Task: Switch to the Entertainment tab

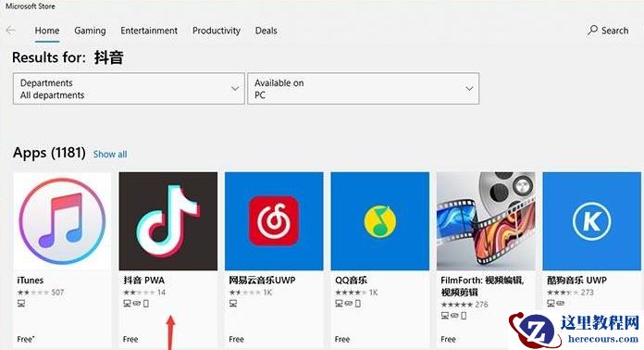Action: point(149,31)
